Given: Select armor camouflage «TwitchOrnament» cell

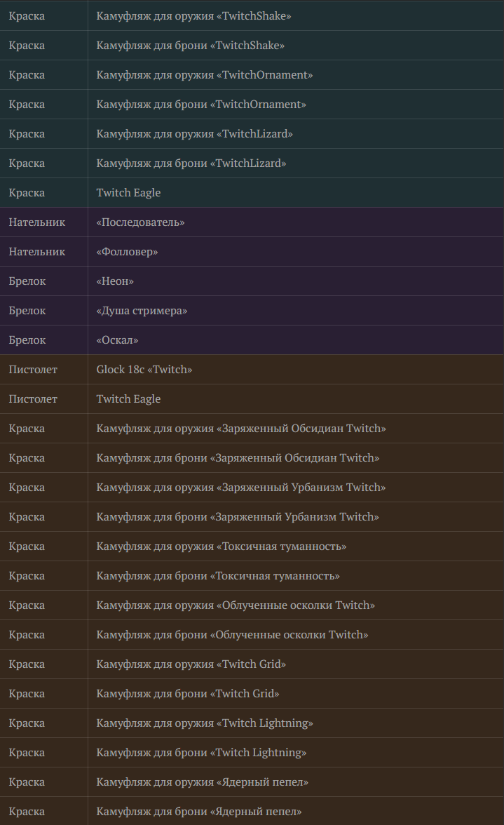Looking at the screenshot, I should click(x=296, y=104).
